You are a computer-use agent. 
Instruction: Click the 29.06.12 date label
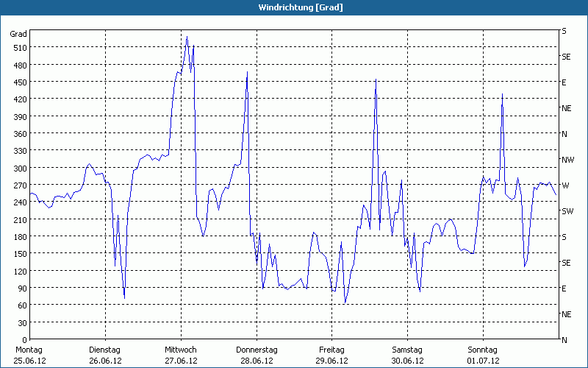coord(332,361)
